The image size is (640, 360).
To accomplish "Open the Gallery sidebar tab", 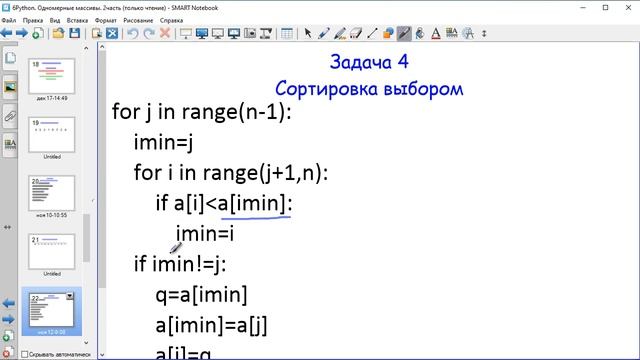I will [x=10, y=87].
